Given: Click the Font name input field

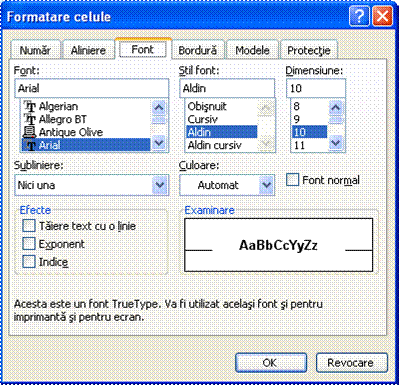Looking at the screenshot, I should 92,88.
